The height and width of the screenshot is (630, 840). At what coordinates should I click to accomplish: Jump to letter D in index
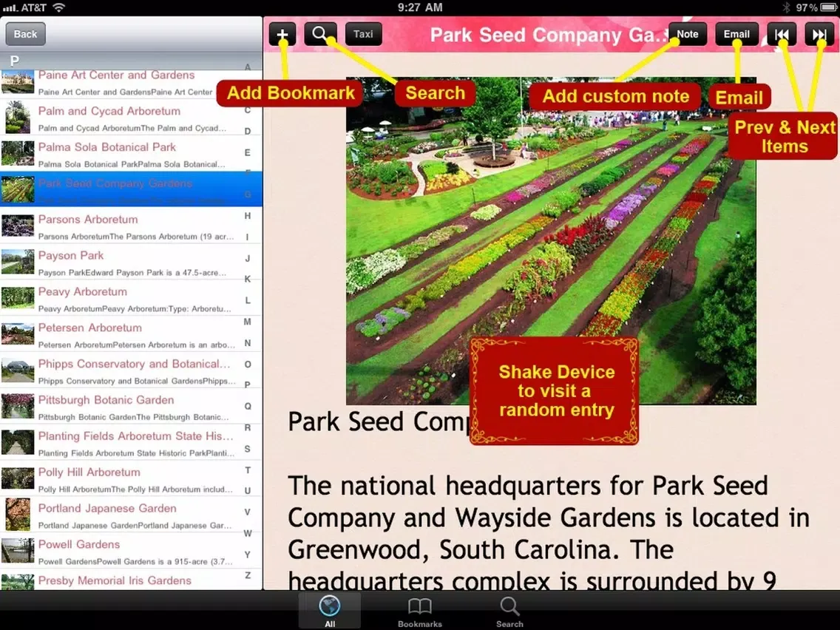(x=248, y=132)
